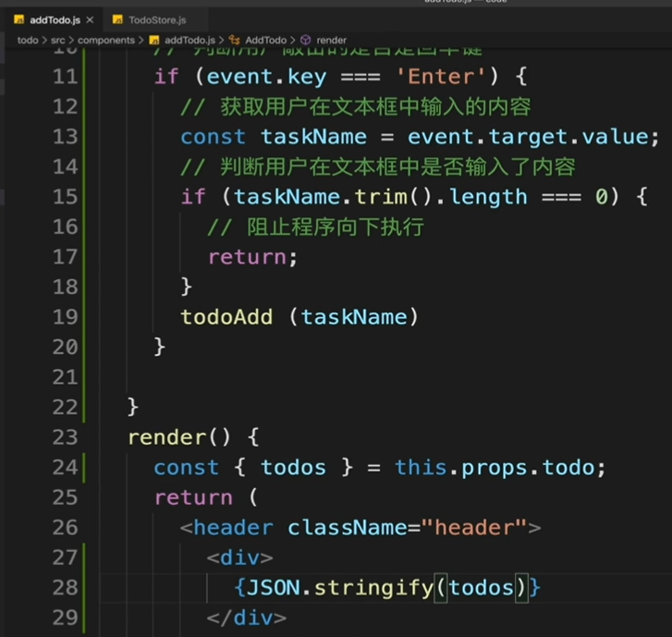Click the JS file icon on addTodo.js tab
The height and width of the screenshot is (637, 672).
[18, 19]
